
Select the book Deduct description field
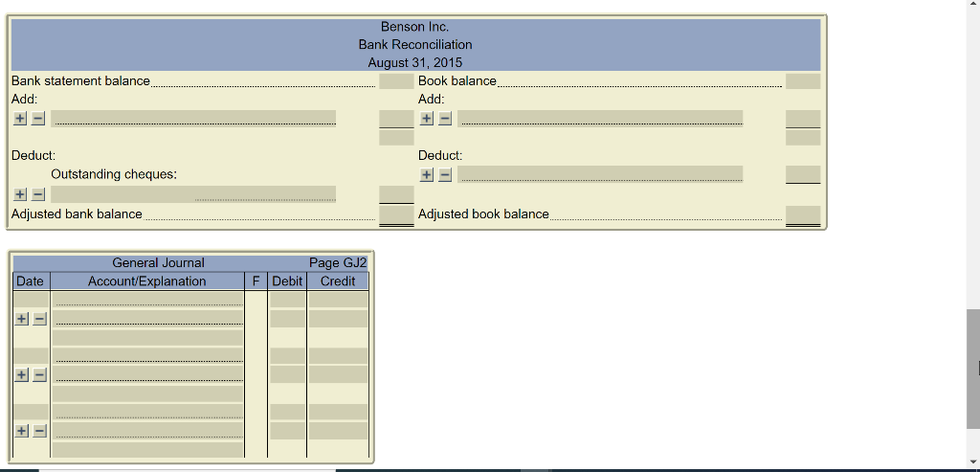point(600,174)
